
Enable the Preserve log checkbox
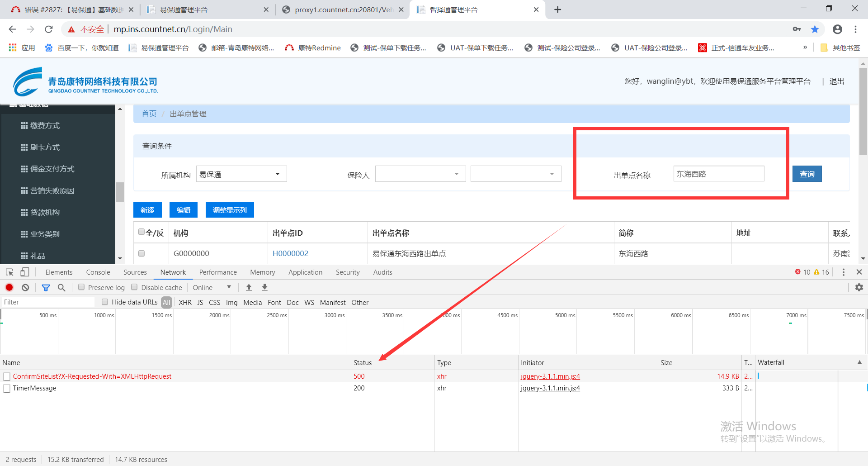(81, 287)
